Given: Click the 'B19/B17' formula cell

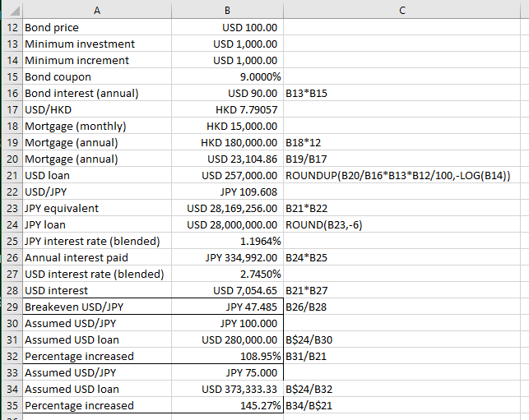Looking at the screenshot, I should [x=401, y=159].
